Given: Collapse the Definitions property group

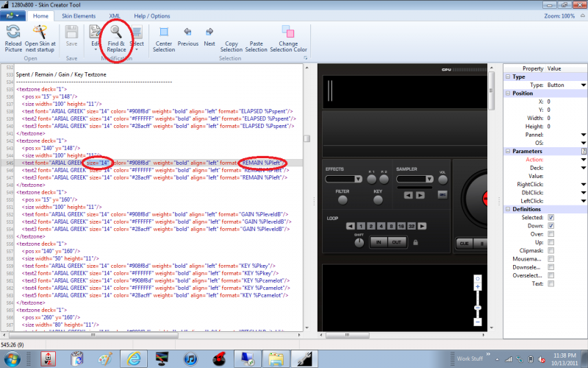Looking at the screenshot, I should (508, 209).
